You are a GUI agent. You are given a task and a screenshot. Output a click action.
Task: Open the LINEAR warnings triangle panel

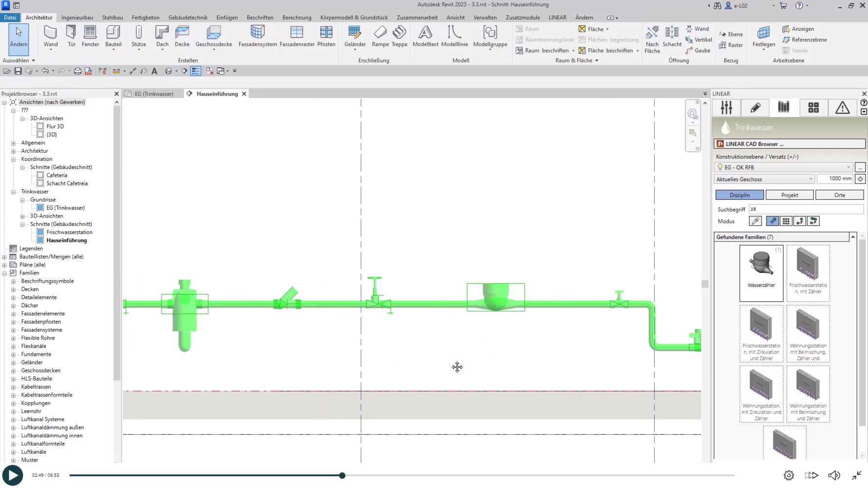(x=842, y=108)
